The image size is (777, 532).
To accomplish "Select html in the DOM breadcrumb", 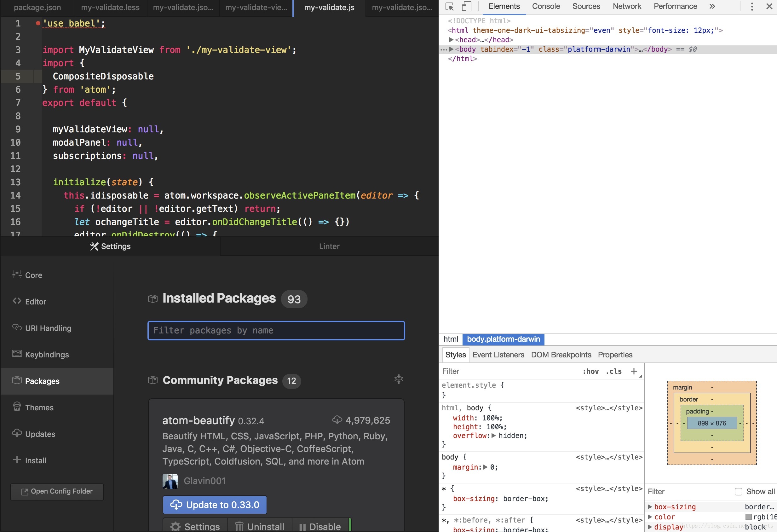I will (451, 339).
